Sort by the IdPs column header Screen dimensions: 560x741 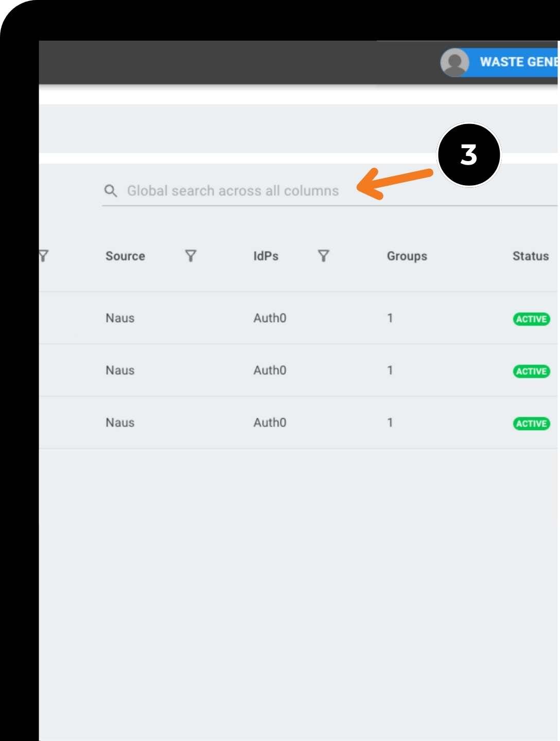(266, 256)
